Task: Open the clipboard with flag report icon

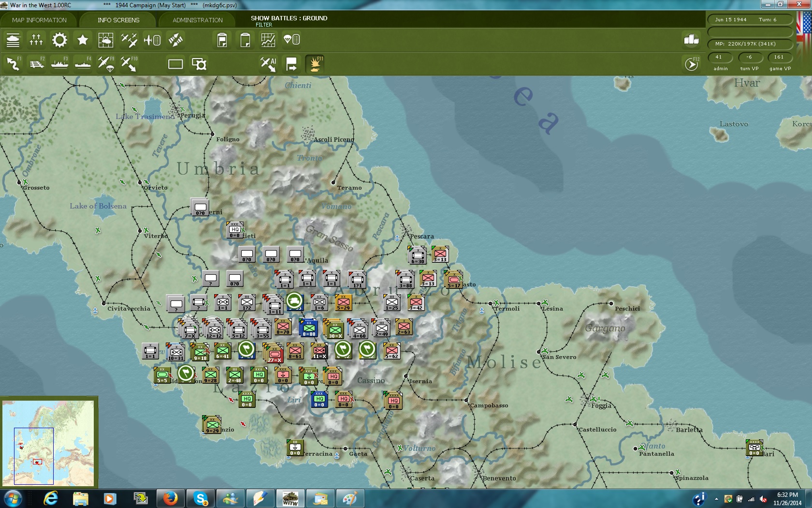Action: [222, 40]
